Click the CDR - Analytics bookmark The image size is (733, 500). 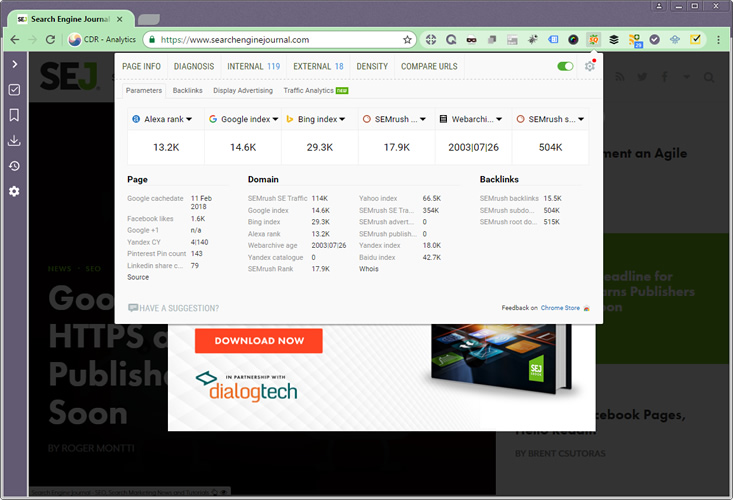coord(102,40)
